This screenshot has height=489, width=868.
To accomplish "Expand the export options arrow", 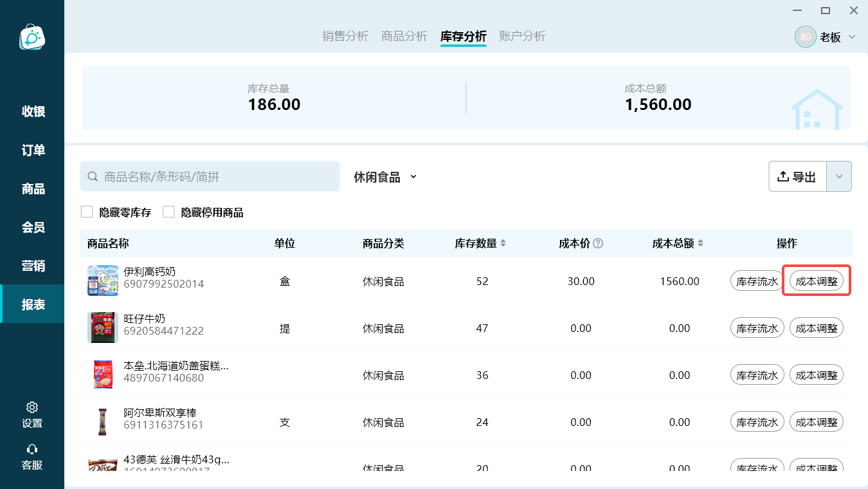I will point(839,176).
